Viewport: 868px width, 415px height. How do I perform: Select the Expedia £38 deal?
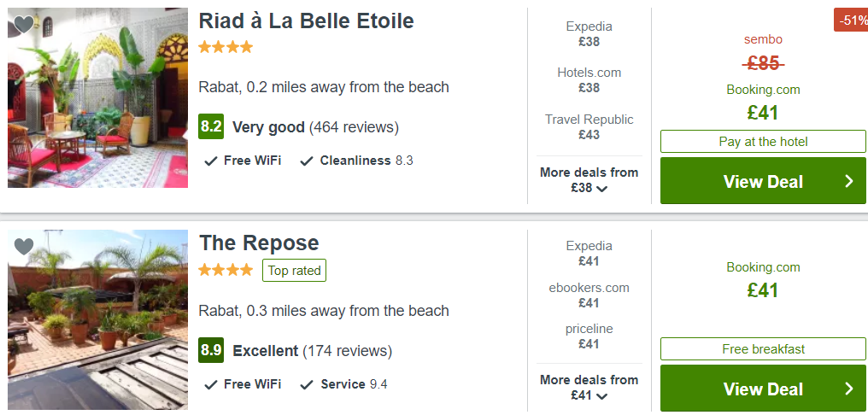pyautogui.click(x=589, y=34)
